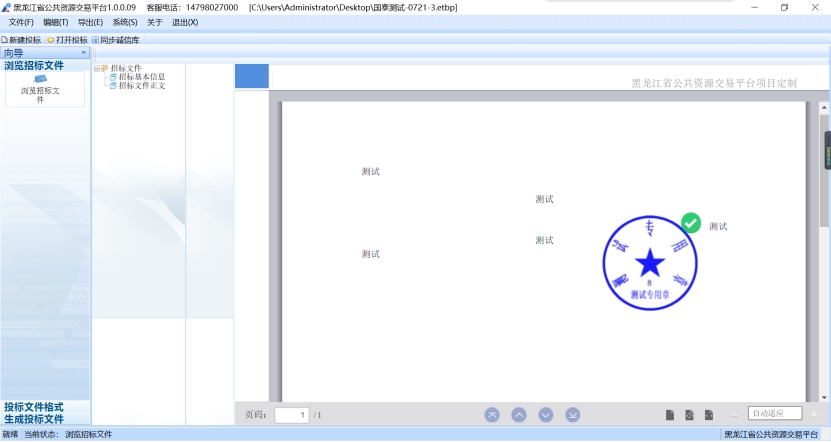This screenshot has height=442, width=831.
Task: Click the zoom out minus button
Action: point(735,414)
